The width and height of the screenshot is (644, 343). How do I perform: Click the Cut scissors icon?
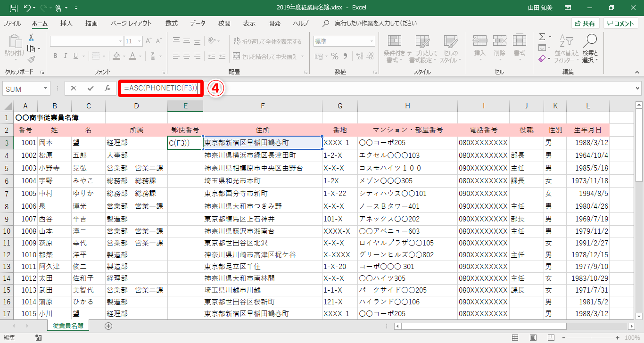click(x=31, y=38)
